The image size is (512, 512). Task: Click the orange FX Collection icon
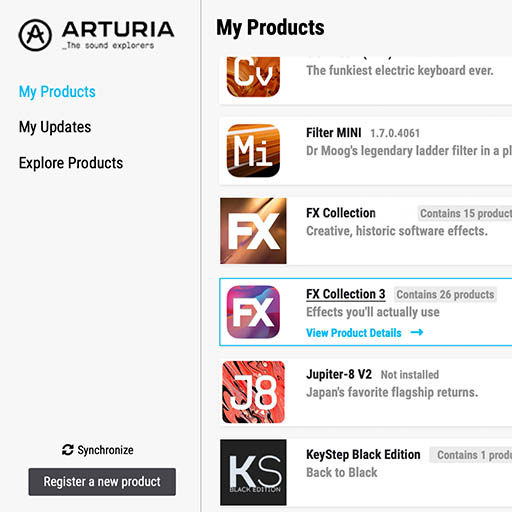(x=253, y=231)
